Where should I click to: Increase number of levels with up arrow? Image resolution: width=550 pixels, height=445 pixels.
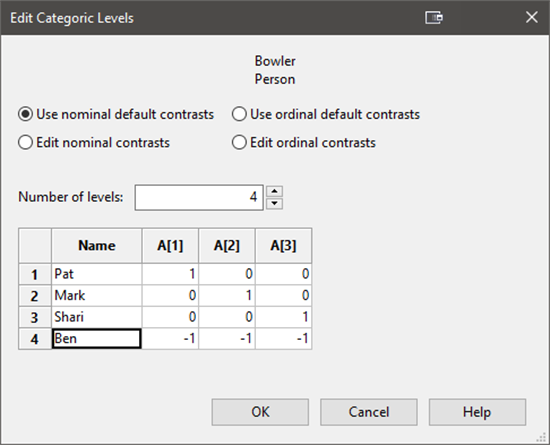275,191
